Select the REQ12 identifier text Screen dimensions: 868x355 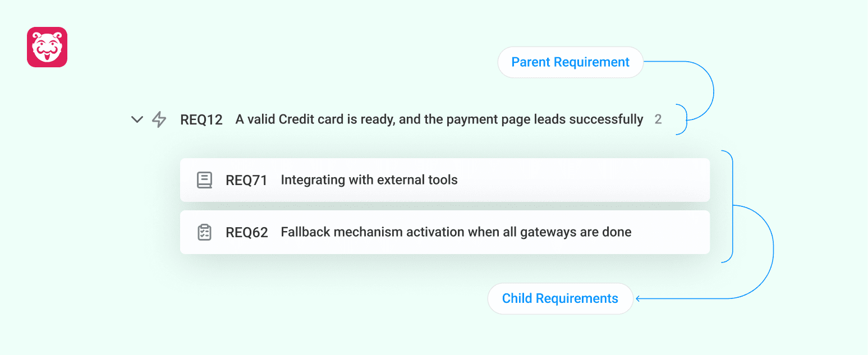(201, 119)
